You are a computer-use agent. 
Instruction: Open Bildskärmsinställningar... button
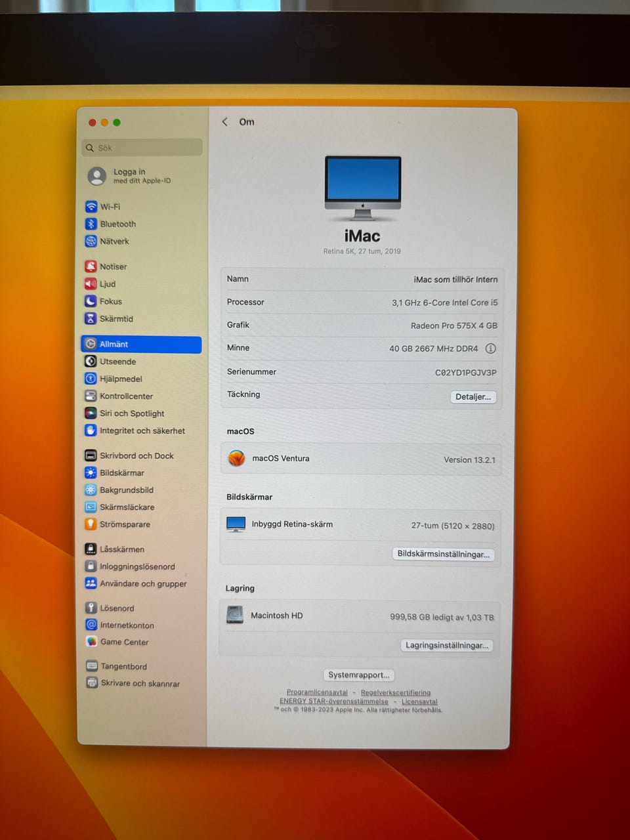[443, 554]
